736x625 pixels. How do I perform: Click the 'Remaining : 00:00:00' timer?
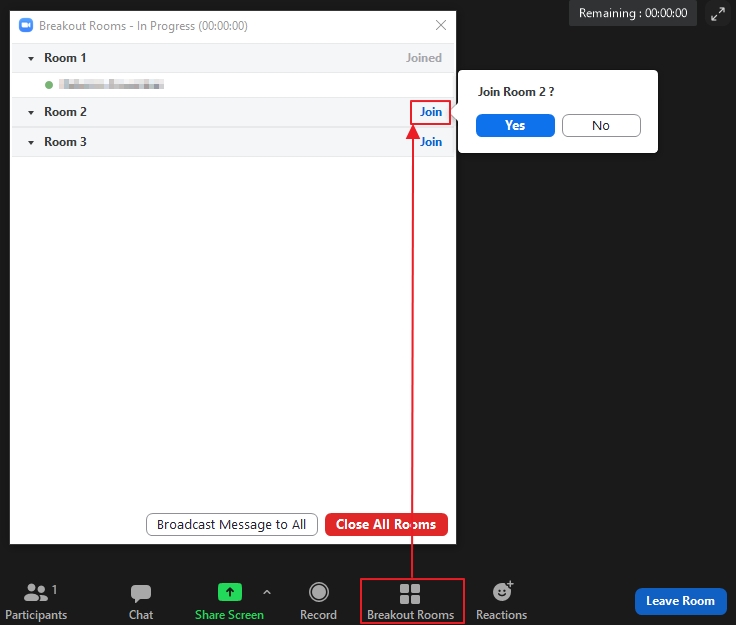pyautogui.click(x=633, y=13)
